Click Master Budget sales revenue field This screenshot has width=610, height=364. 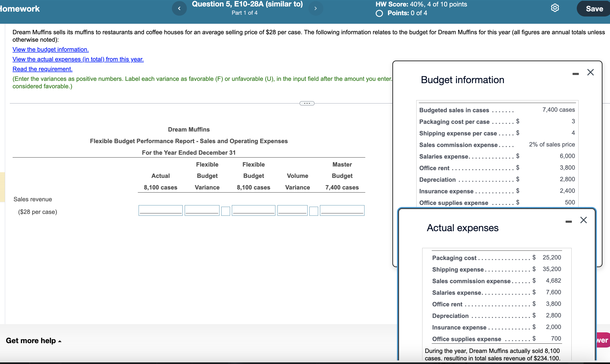pyautogui.click(x=342, y=210)
